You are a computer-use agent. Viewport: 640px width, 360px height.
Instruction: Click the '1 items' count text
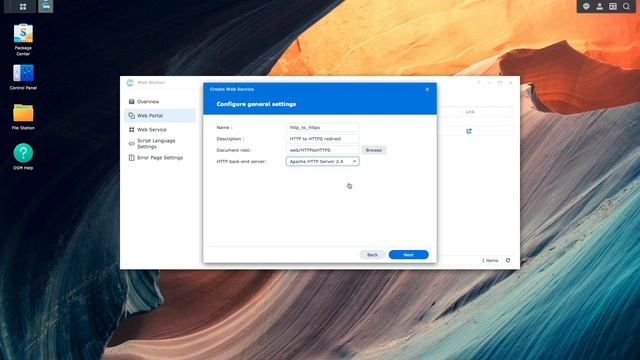[x=490, y=260]
